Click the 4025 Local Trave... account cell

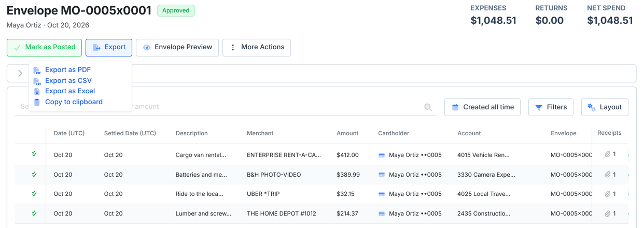(484, 194)
